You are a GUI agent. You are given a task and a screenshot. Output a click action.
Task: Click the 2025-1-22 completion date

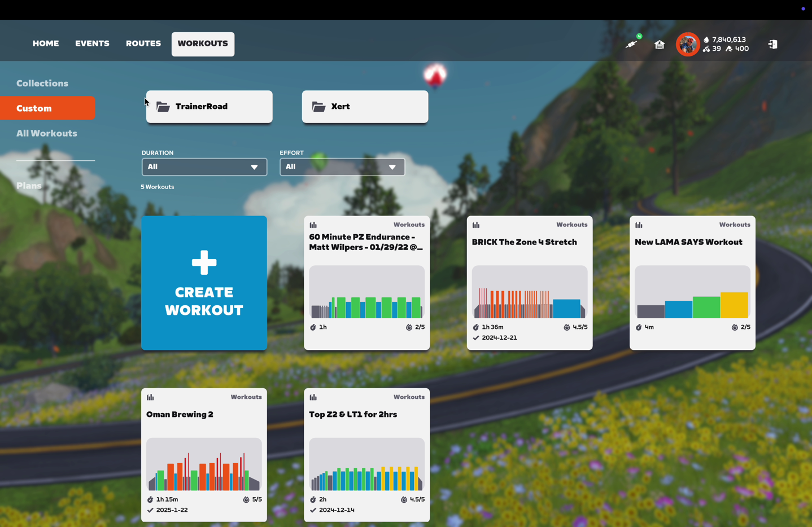click(172, 510)
